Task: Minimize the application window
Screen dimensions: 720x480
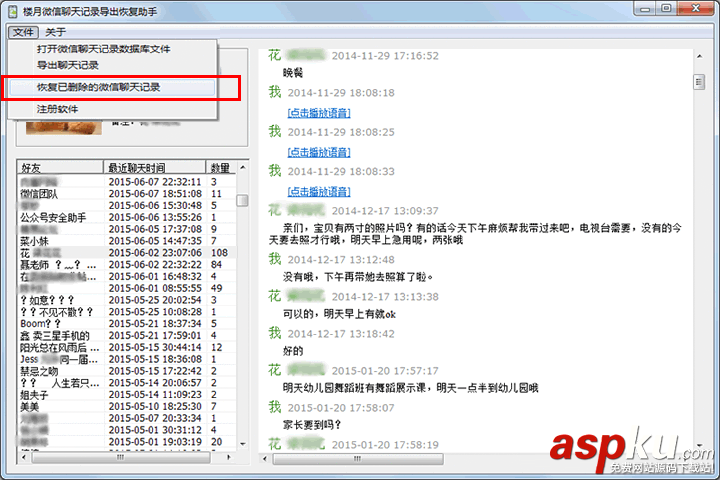Action: pyautogui.click(x=645, y=9)
